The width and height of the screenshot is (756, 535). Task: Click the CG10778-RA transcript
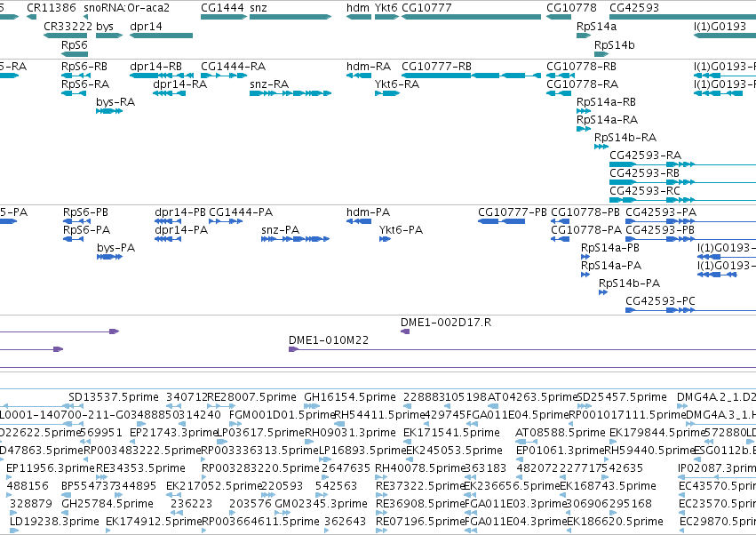(559, 93)
